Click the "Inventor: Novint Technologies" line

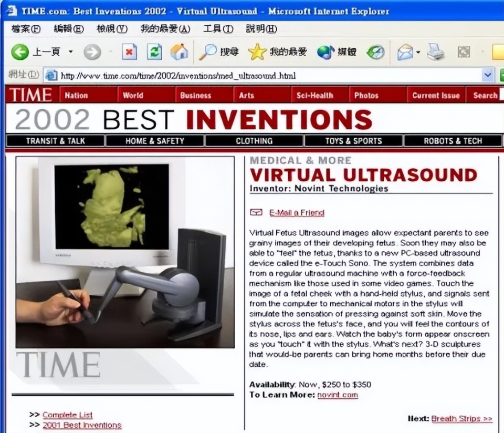coord(319,189)
